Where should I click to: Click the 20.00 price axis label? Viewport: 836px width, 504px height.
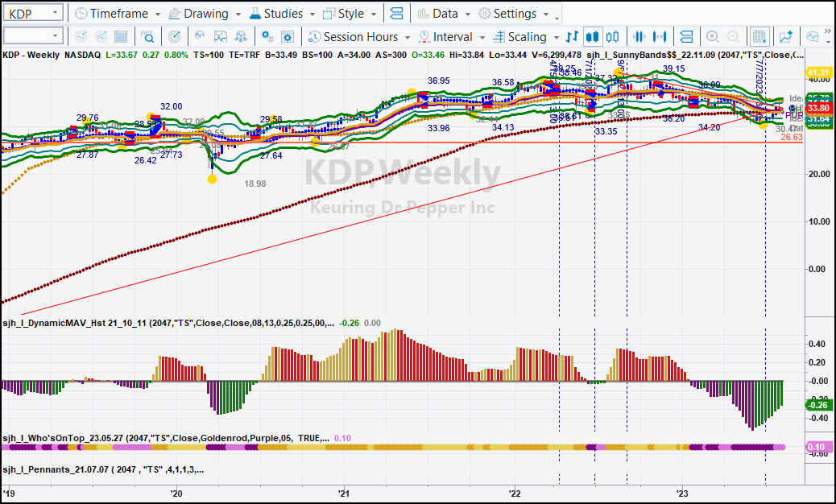[x=819, y=174]
